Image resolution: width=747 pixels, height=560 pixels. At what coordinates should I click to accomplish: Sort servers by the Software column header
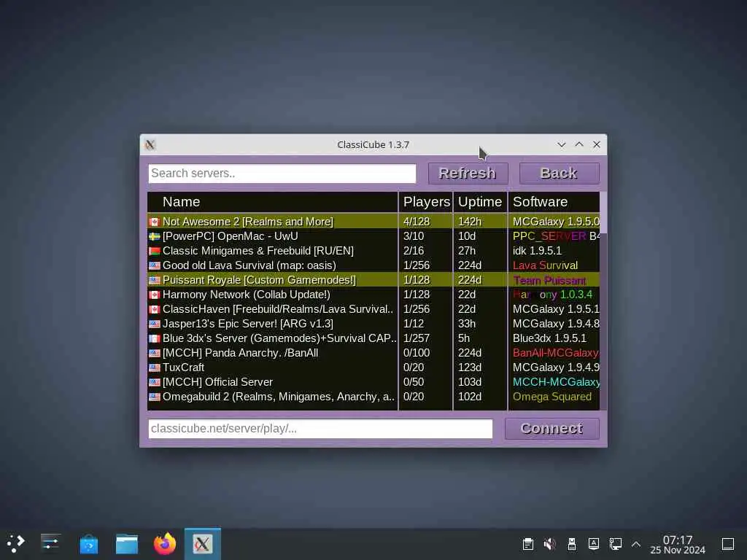coord(554,202)
